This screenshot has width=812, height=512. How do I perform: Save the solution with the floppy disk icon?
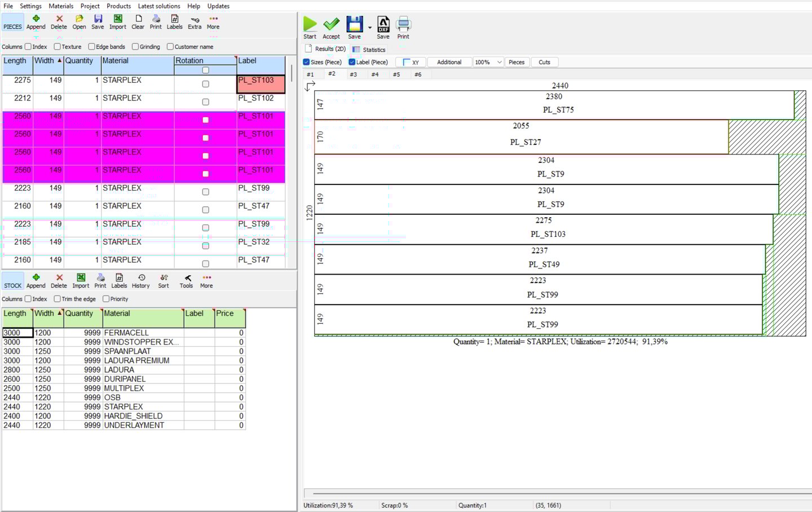pos(354,28)
